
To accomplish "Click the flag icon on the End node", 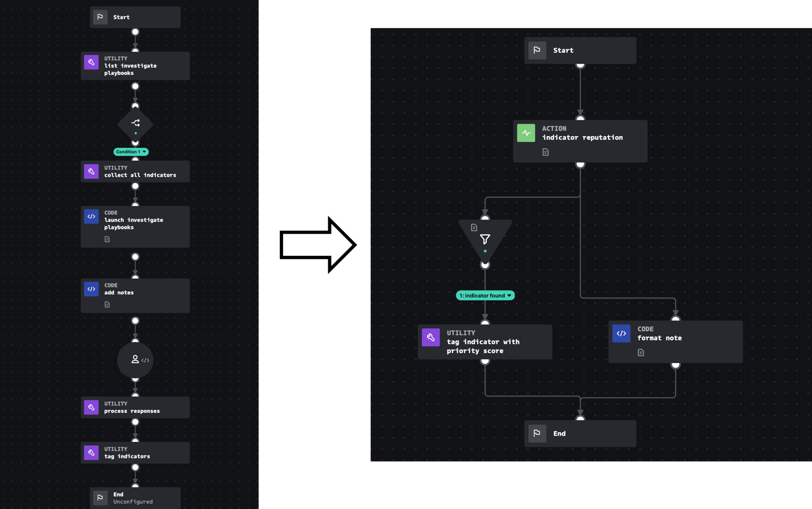I will [x=537, y=433].
